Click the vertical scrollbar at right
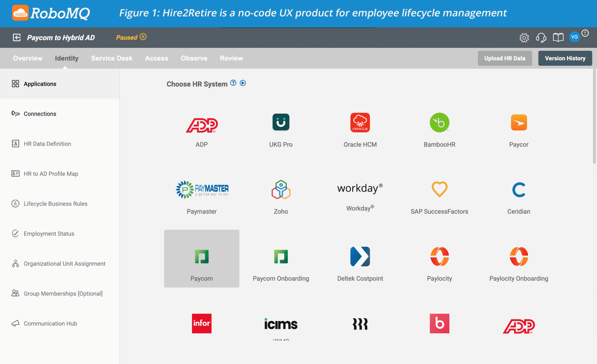Screen dimensions: 597x364 click(594, 116)
